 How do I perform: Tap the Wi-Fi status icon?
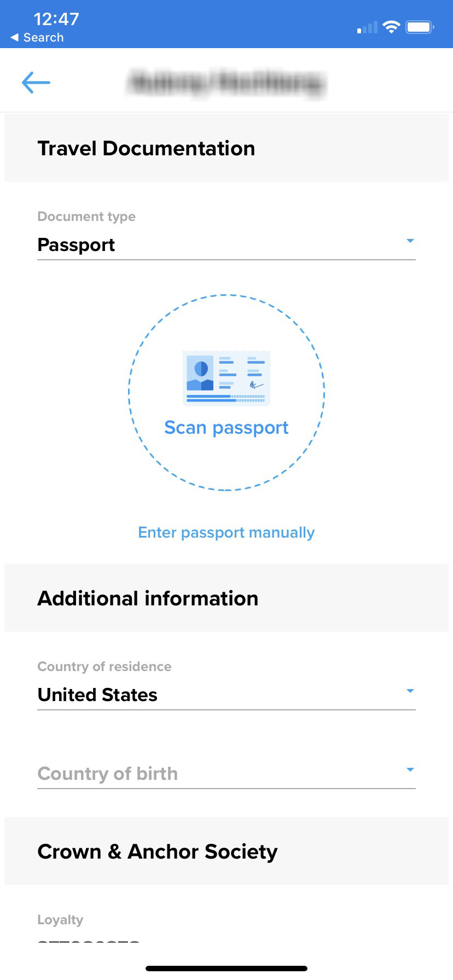point(391,27)
